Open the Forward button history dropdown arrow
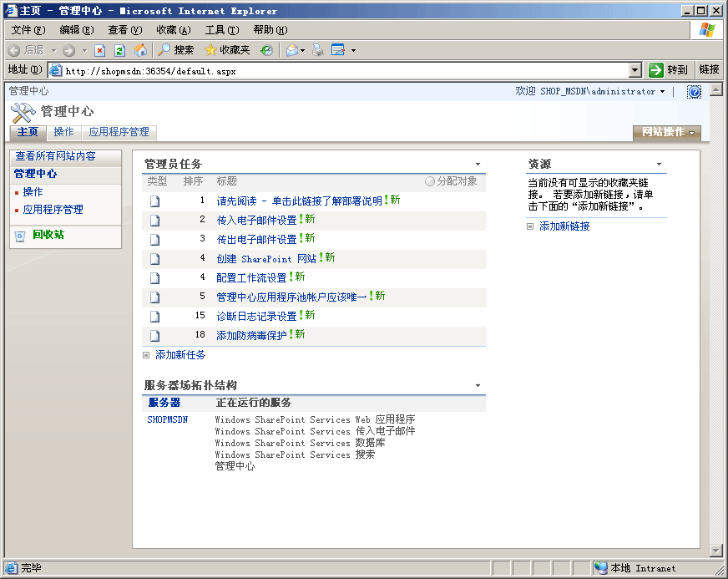Screen dimensions: 728x579 click(x=84, y=50)
